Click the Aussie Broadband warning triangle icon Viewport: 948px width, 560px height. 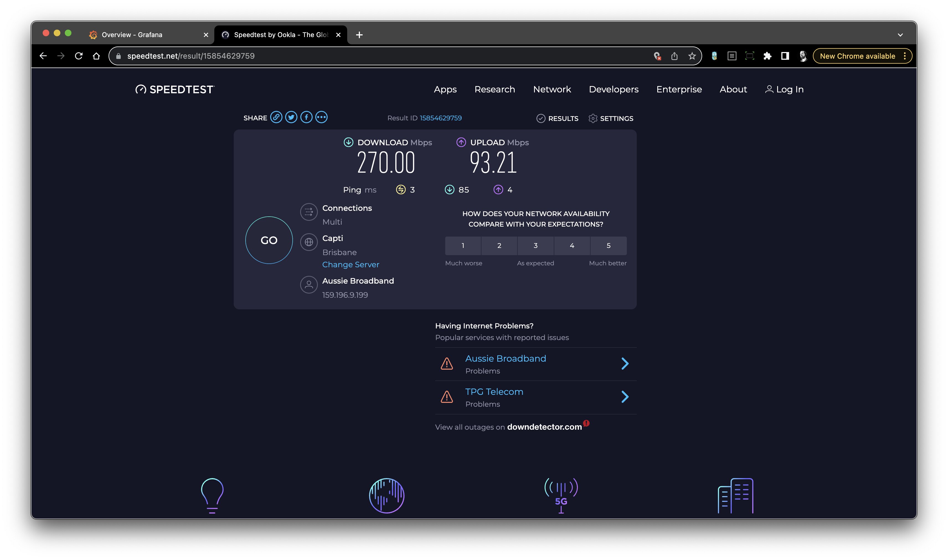tap(446, 363)
